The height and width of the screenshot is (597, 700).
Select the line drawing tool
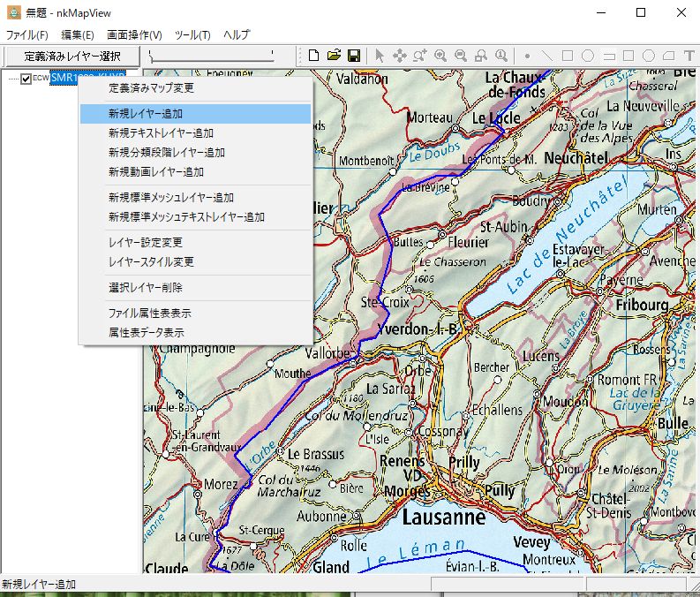click(547, 56)
